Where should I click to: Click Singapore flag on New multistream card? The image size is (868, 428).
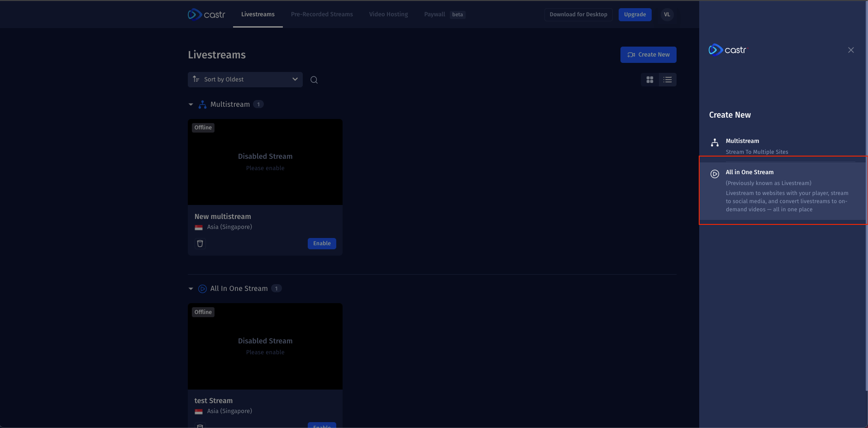click(x=199, y=228)
